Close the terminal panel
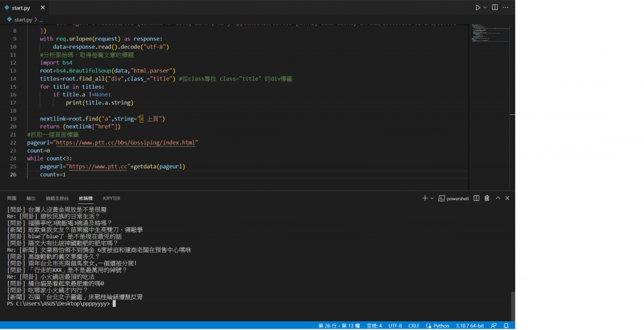This screenshot has height=330, width=644. [508, 198]
